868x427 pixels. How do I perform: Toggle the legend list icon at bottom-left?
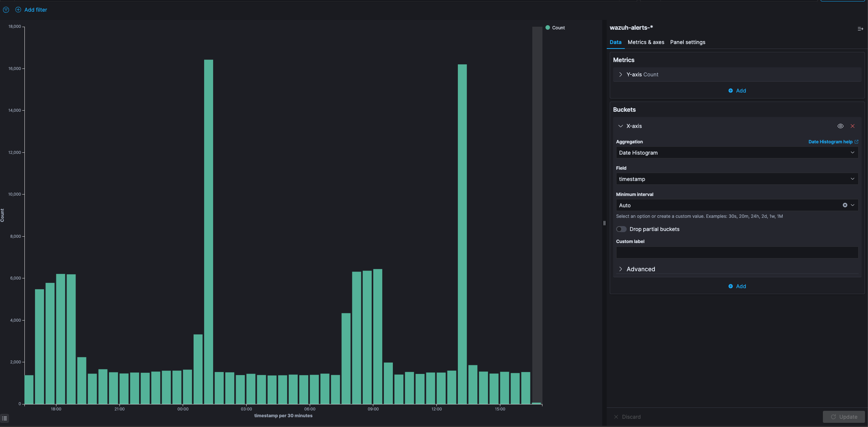click(x=5, y=418)
